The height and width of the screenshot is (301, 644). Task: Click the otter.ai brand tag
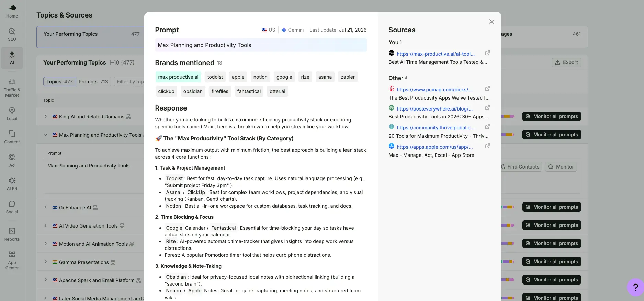278,91
